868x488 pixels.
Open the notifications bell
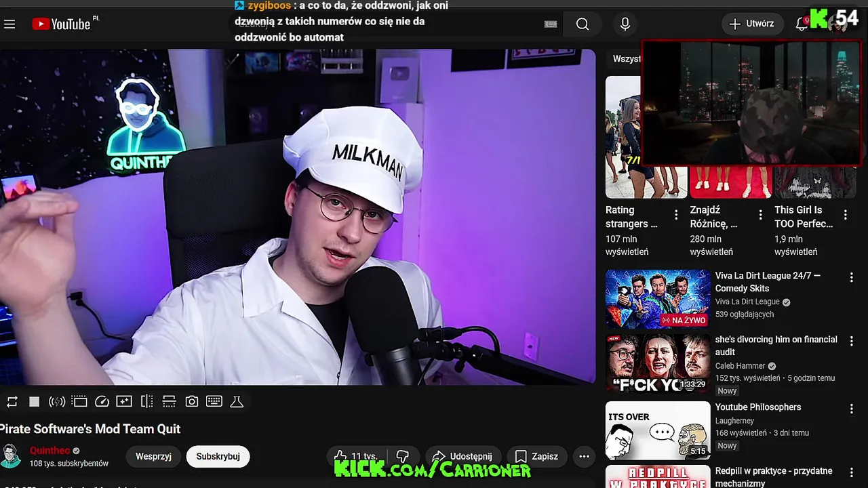pos(801,24)
